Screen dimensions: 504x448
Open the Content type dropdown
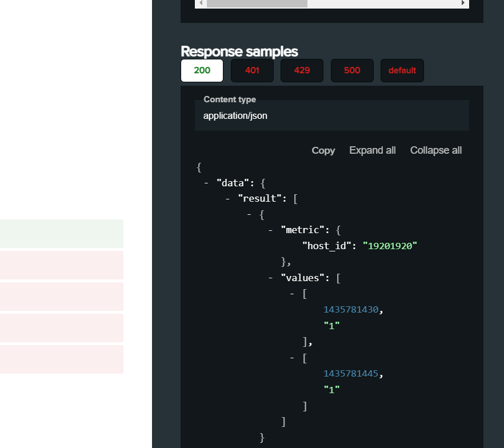pyautogui.click(x=331, y=115)
